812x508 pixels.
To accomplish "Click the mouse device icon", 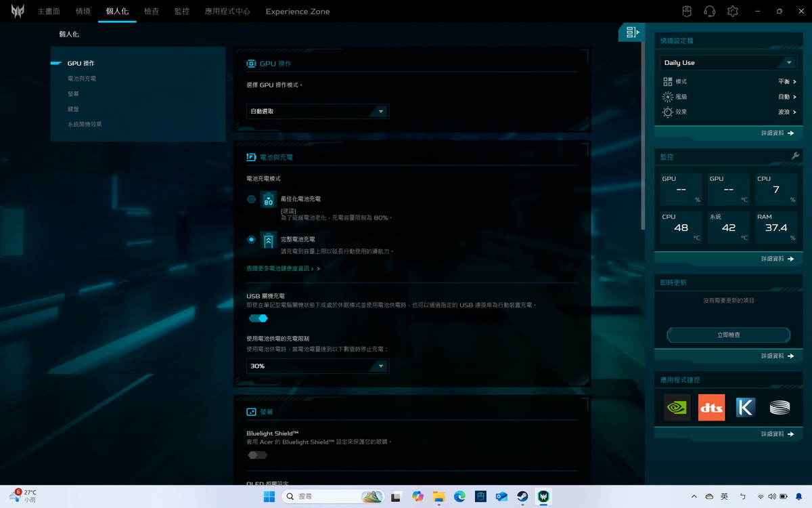I will click(x=686, y=12).
